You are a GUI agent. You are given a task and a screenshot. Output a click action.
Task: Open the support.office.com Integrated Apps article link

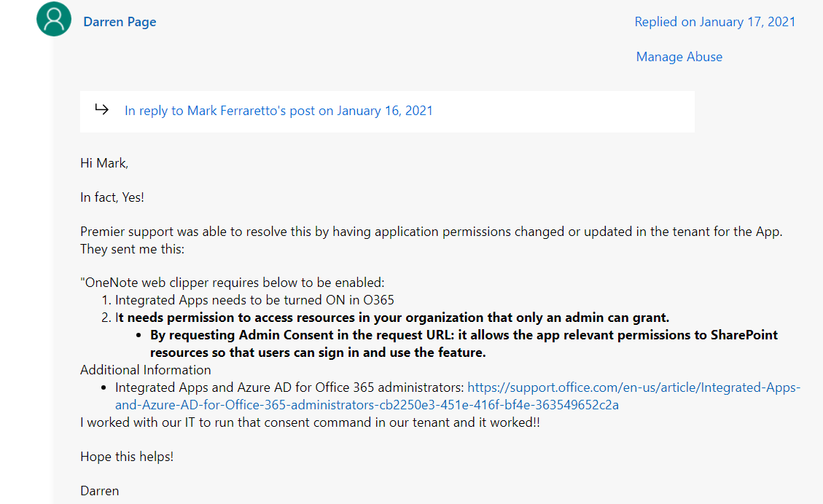pyautogui.click(x=458, y=396)
